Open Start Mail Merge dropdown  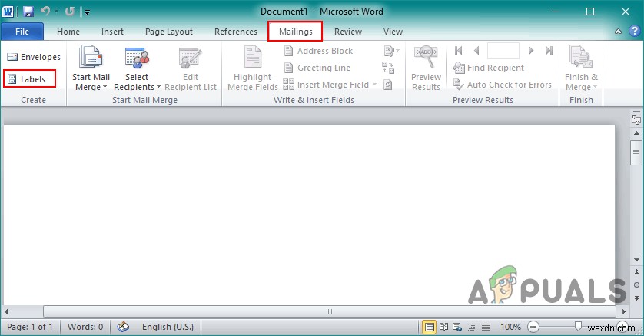(x=91, y=69)
